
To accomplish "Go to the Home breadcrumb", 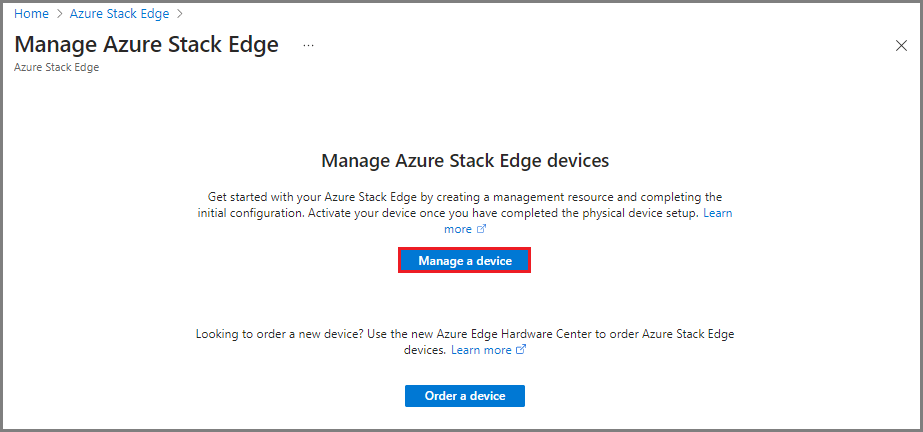I will click(32, 14).
